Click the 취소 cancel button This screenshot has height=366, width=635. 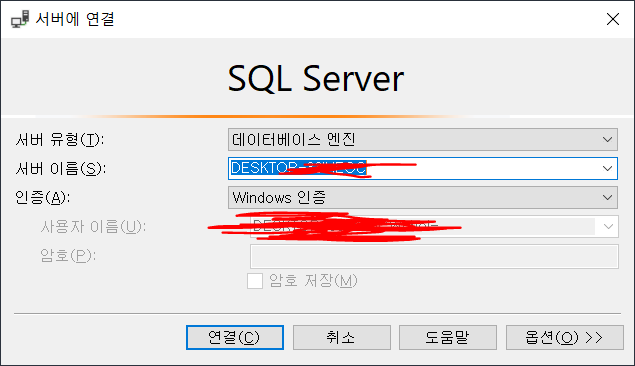pyautogui.click(x=342, y=337)
